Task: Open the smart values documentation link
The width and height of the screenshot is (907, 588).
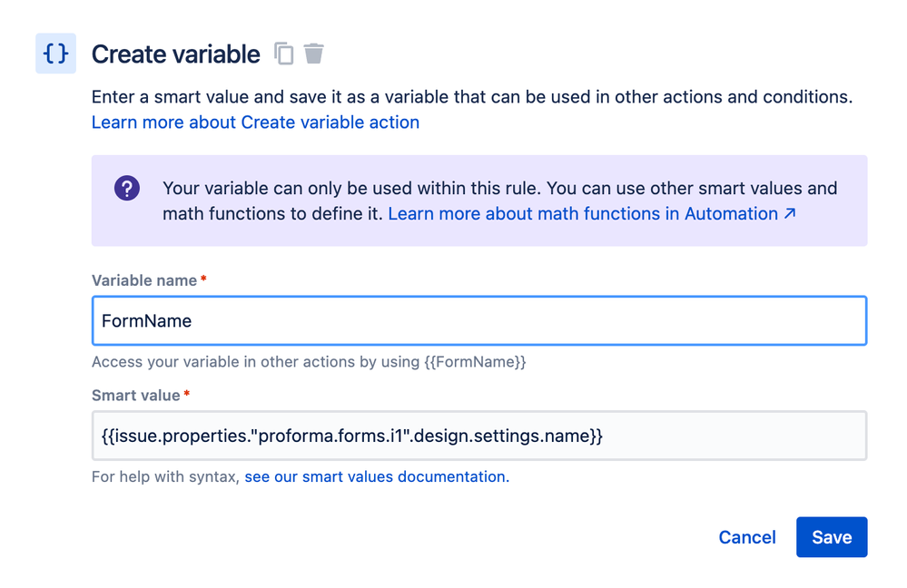Action: [375, 476]
